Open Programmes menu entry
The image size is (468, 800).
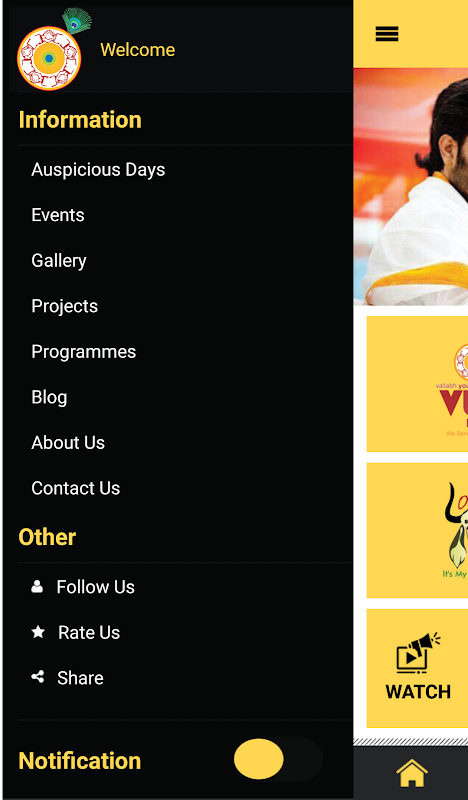tap(84, 352)
